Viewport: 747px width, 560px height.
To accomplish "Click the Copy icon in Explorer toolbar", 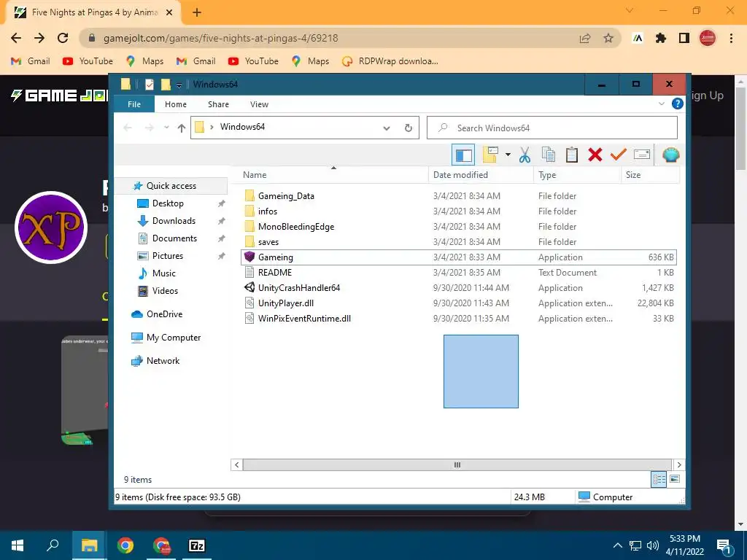I will point(549,155).
